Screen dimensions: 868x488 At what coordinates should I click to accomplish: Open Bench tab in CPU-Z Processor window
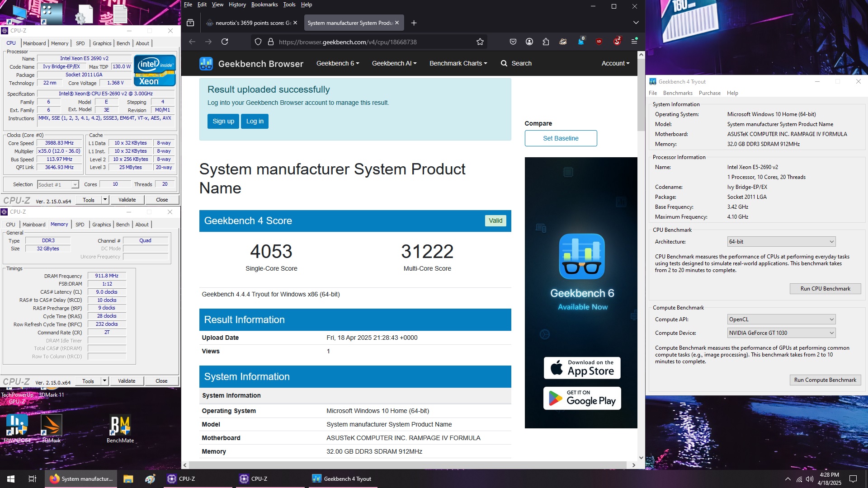(x=123, y=43)
